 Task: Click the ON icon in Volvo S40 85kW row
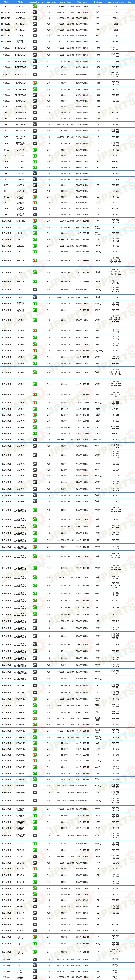click(35, 965)
